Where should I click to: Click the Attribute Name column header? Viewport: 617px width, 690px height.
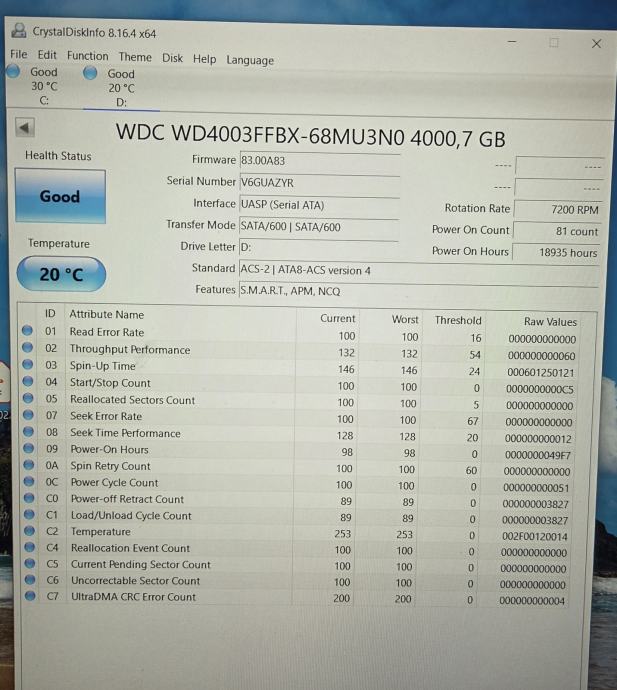pos(107,314)
